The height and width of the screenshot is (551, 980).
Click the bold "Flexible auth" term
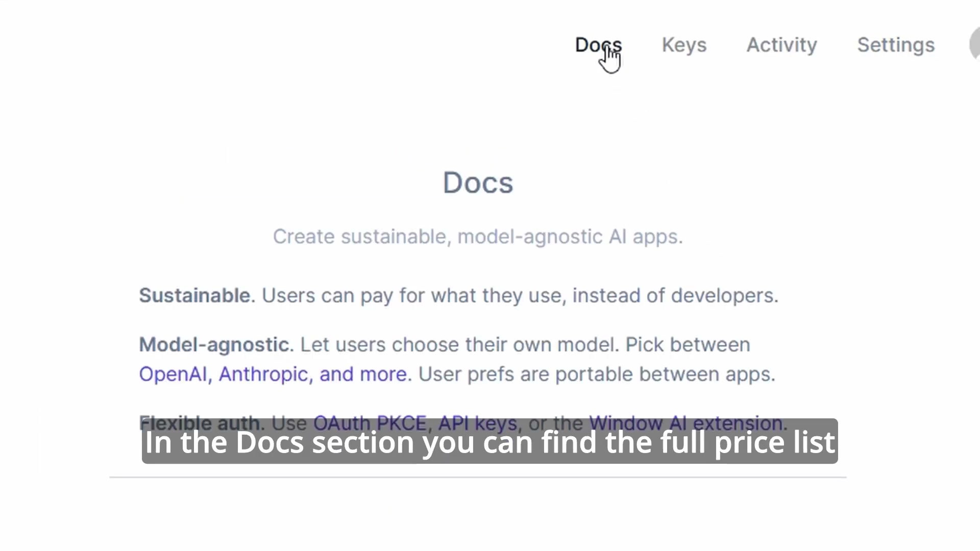(x=200, y=423)
